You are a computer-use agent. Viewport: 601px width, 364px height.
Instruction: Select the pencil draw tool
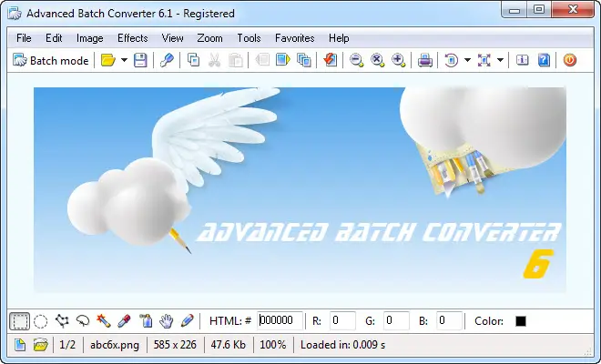pyautogui.click(x=187, y=321)
